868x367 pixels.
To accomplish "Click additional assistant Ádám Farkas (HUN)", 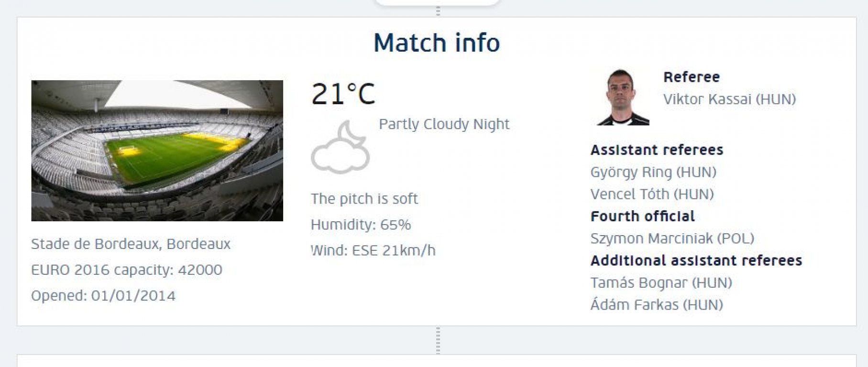I will (657, 304).
